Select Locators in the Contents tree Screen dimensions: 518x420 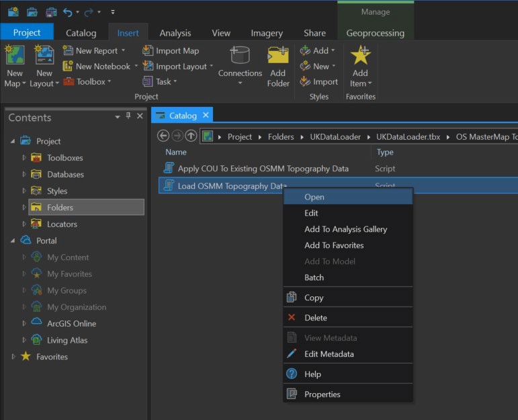62,224
